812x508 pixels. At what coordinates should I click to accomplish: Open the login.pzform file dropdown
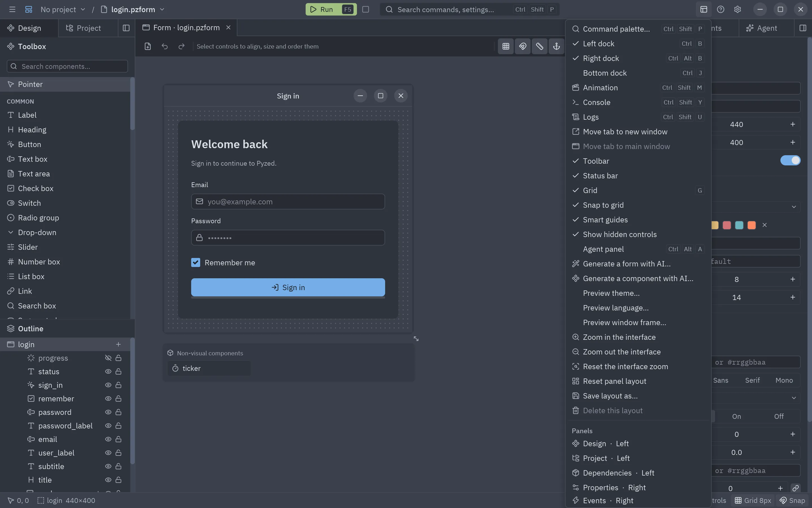tap(133, 9)
